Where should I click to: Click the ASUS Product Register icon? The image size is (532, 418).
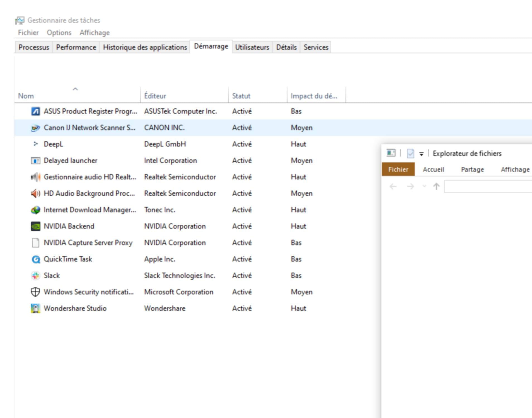click(x=35, y=111)
